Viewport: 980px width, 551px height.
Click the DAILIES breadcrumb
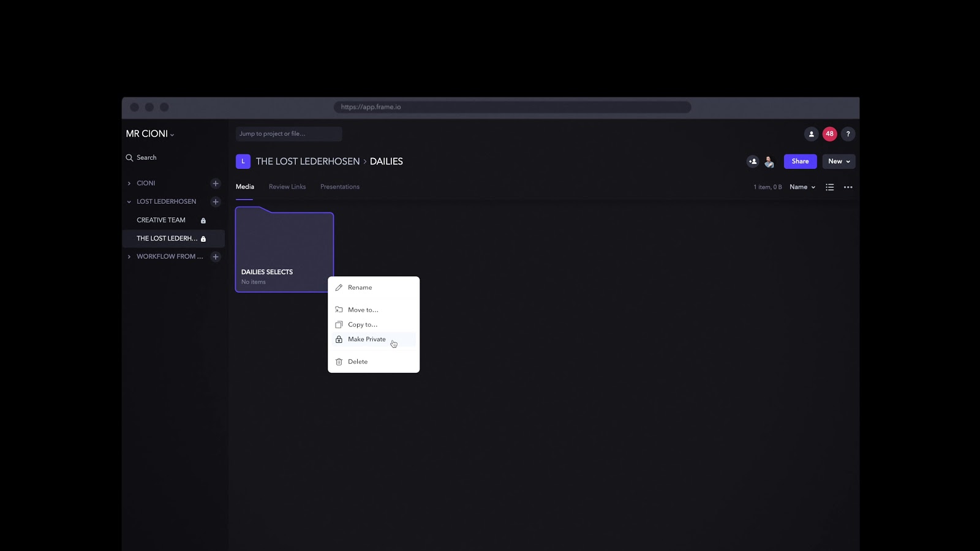pos(386,162)
